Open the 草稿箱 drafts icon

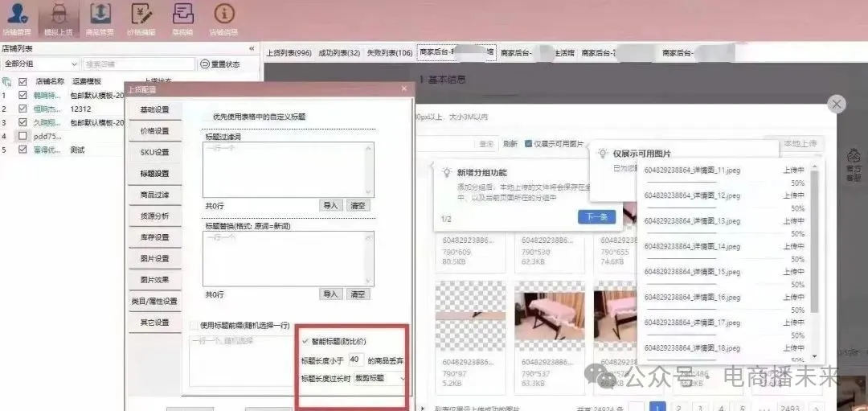pyautogui.click(x=183, y=18)
